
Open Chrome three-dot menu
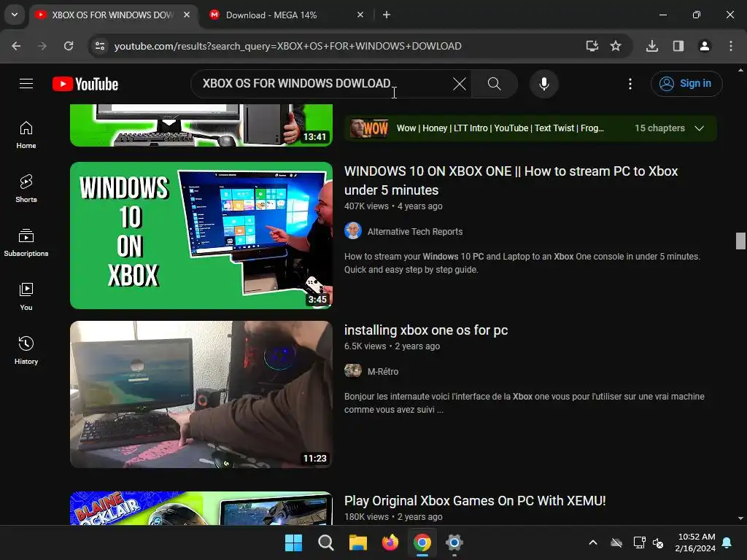[730, 46]
